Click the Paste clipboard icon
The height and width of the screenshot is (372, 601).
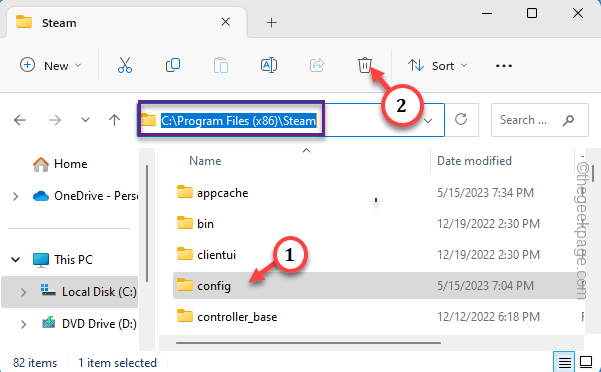[x=221, y=66]
